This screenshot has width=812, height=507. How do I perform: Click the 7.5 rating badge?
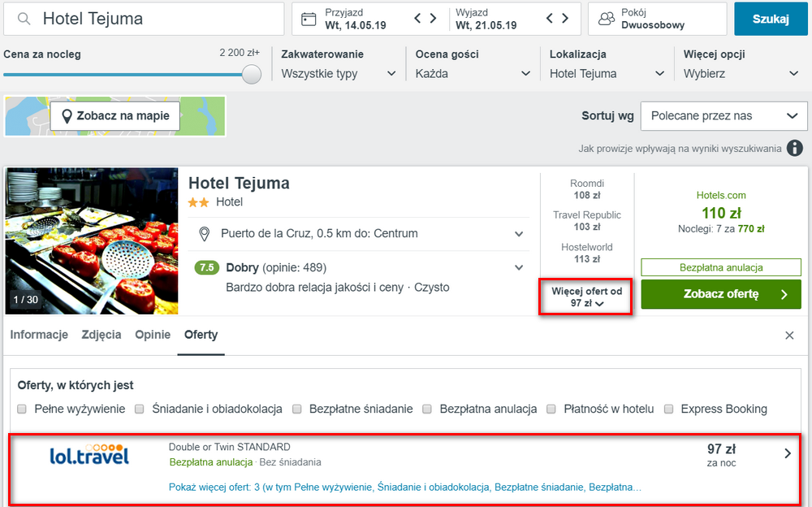(206, 267)
